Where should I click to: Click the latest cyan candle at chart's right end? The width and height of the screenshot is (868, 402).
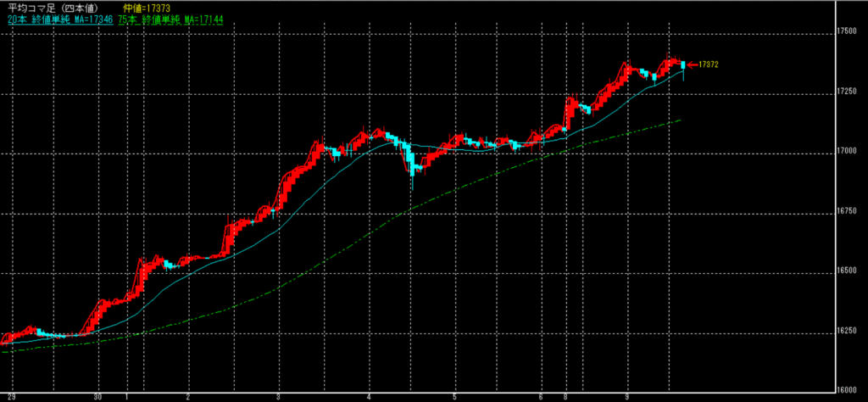[x=682, y=66]
